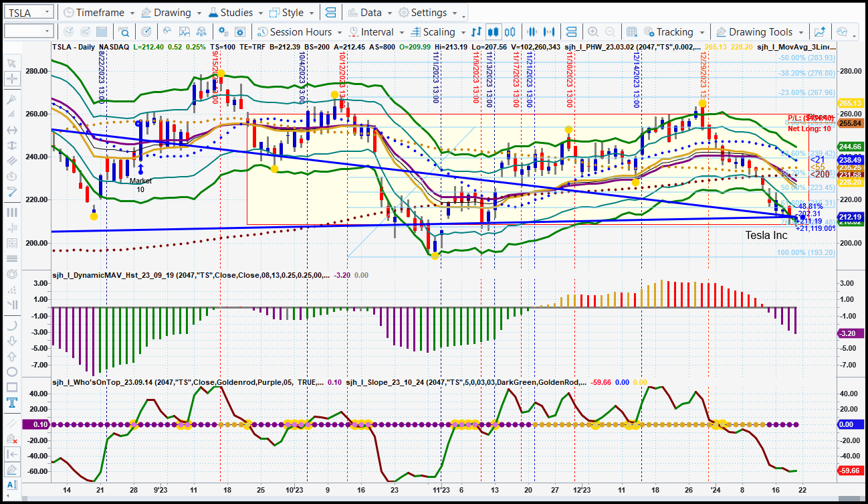Switch chart to OHLC bar style
The width and height of the screenshot is (868, 504).
coord(477,31)
